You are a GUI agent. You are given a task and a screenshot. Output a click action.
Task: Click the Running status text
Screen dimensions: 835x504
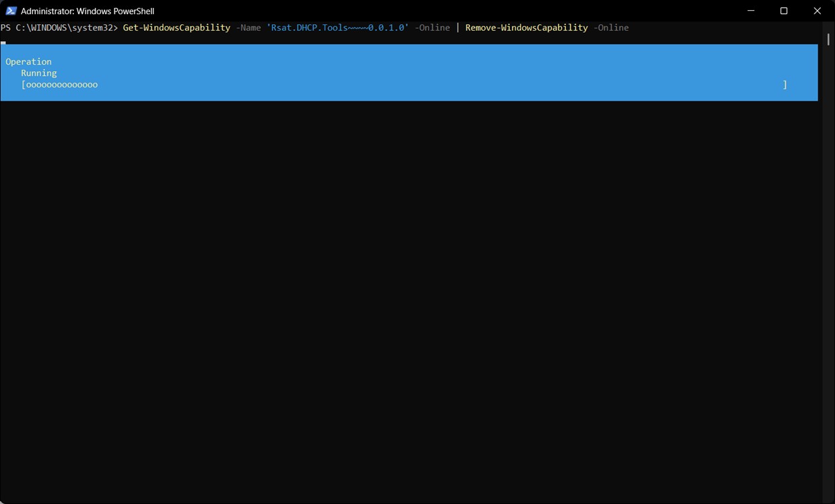pyautogui.click(x=38, y=73)
